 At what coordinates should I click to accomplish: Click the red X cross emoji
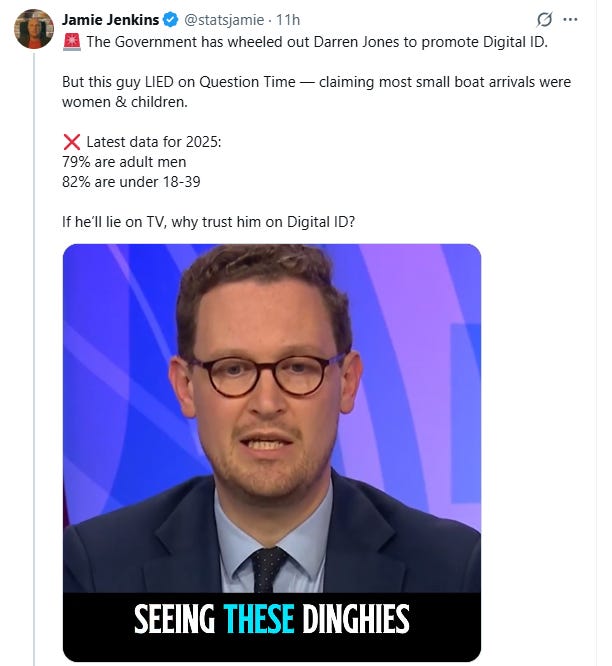(72, 142)
